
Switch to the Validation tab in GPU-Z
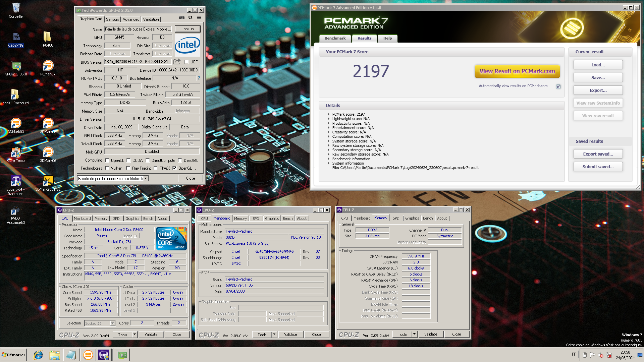point(151,19)
